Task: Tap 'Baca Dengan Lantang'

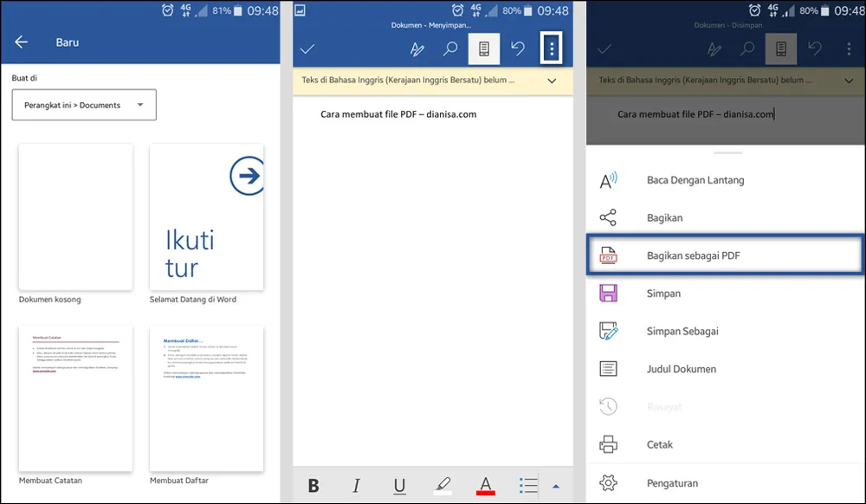Action: [694, 180]
